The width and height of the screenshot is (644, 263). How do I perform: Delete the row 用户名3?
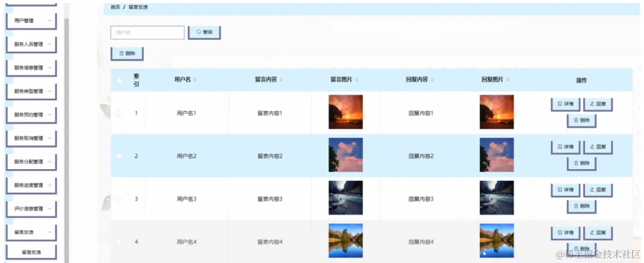tap(581, 207)
